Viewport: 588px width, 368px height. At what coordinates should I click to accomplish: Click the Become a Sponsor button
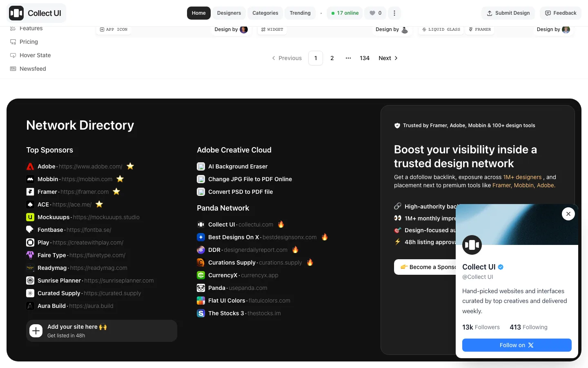tap(425, 267)
